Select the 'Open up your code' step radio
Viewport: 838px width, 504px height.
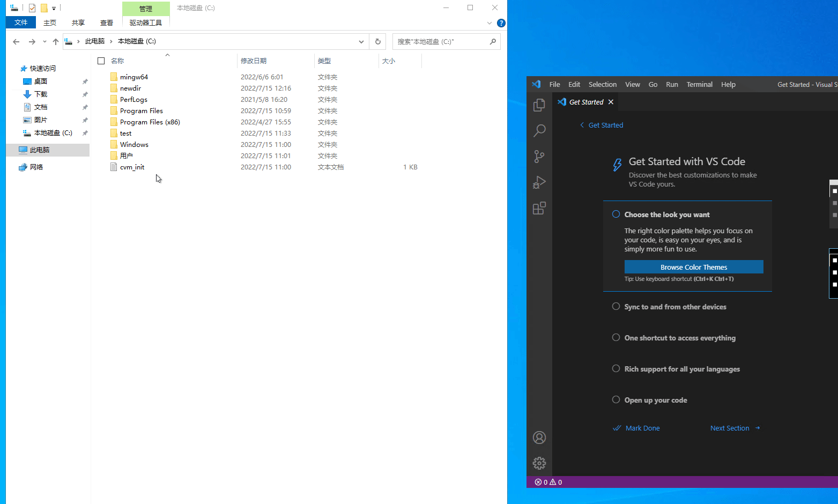click(x=616, y=400)
